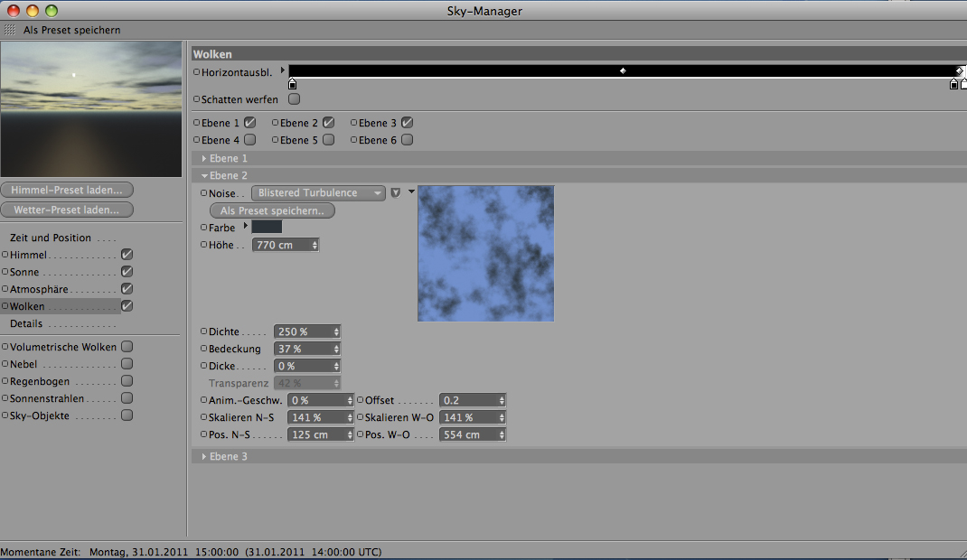Click the stepper arrows on the Bedeckung field
Screen dimensions: 967x560
pyautogui.click(x=336, y=349)
